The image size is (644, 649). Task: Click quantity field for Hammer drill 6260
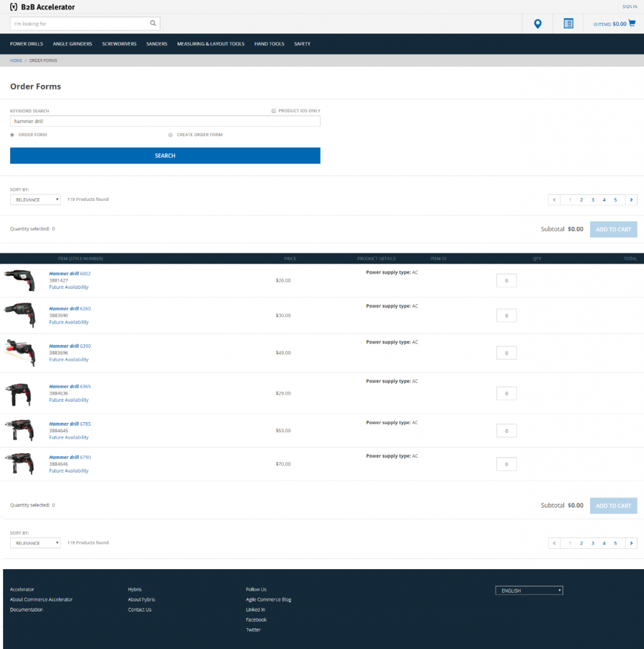(506, 316)
